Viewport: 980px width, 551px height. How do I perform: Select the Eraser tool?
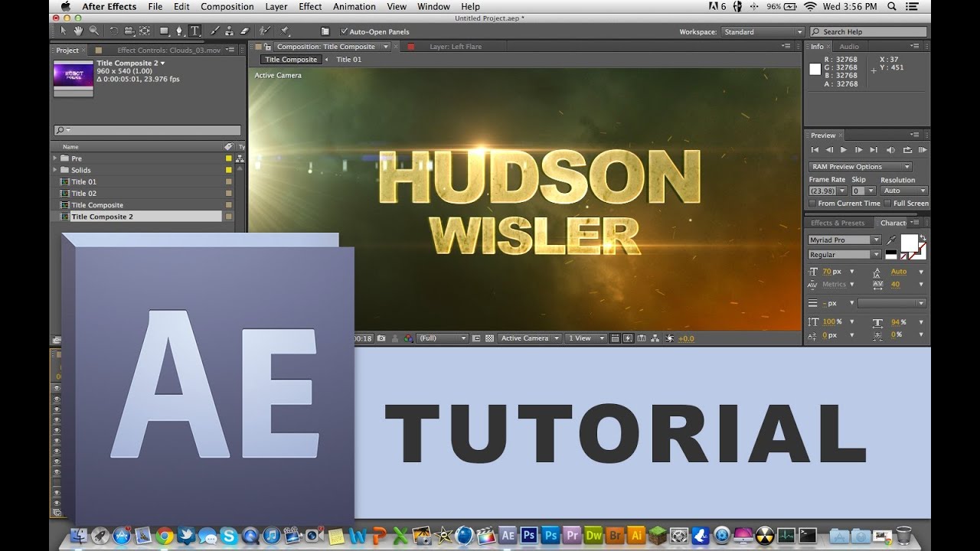(245, 31)
